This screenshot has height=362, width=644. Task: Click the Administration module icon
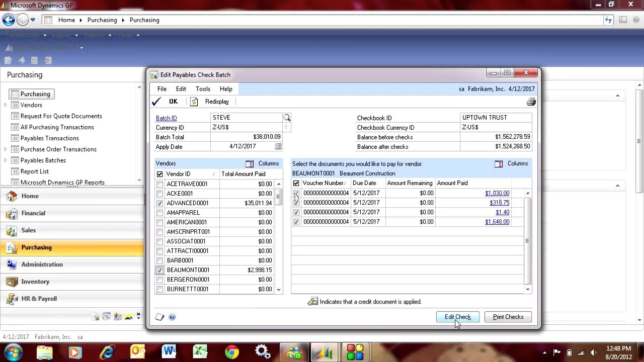pyautogui.click(x=12, y=264)
